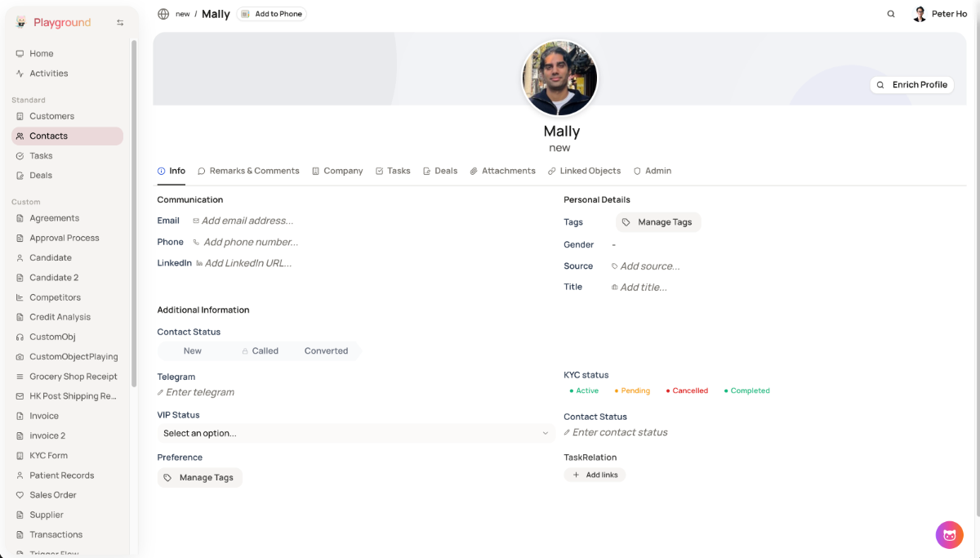Open the chat assistant cat icon
The height and width of the screenshot is (558, 980).
tap(949, 535)
